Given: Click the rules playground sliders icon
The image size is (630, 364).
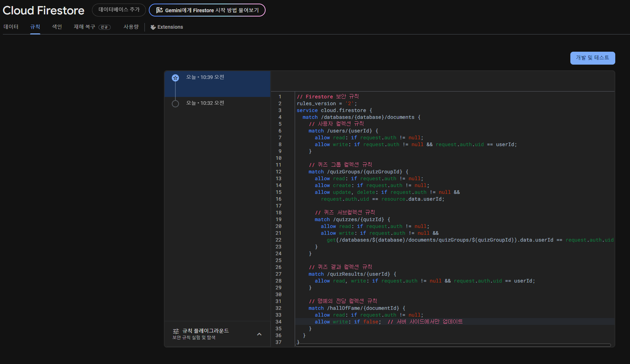Looking at the screenshot, I should point(176,331).
